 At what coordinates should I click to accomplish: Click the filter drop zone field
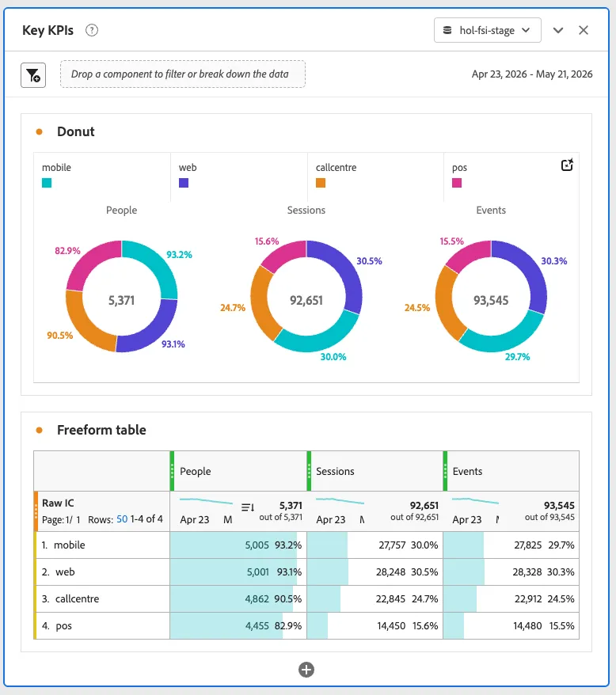[x=183, y=74]
